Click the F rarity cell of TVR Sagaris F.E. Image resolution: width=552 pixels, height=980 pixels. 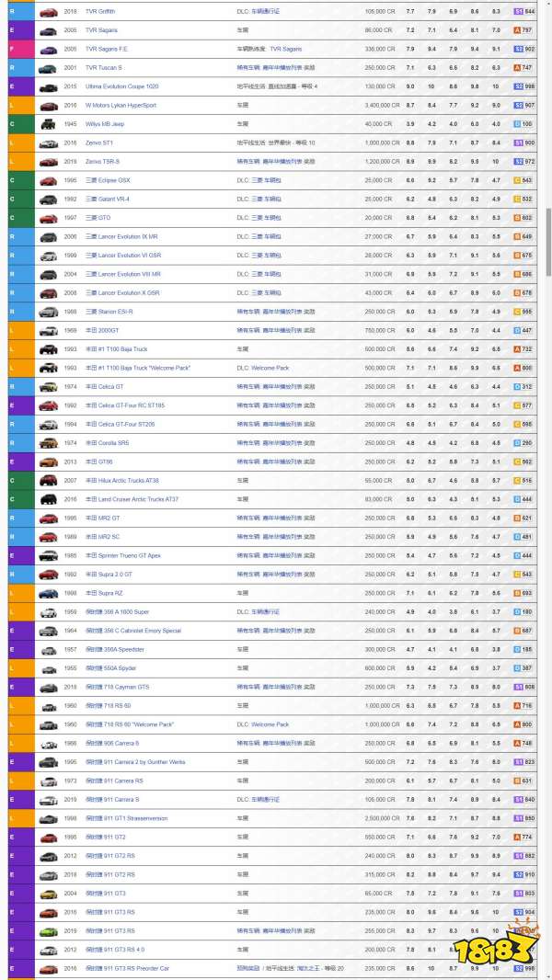[x=21, y=50]
